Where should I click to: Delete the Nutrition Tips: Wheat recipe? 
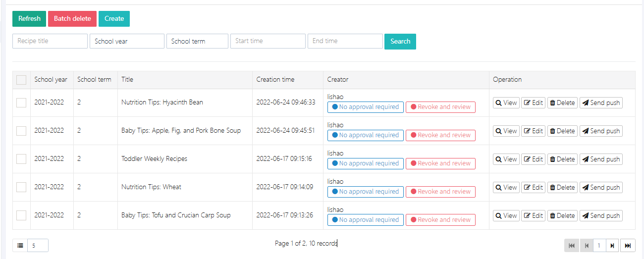pyautogui.click(x=562, y=188)
